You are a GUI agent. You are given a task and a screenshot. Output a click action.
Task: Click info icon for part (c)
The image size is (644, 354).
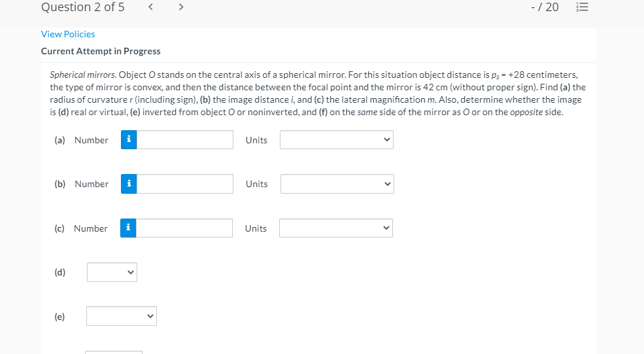[128, 228]
